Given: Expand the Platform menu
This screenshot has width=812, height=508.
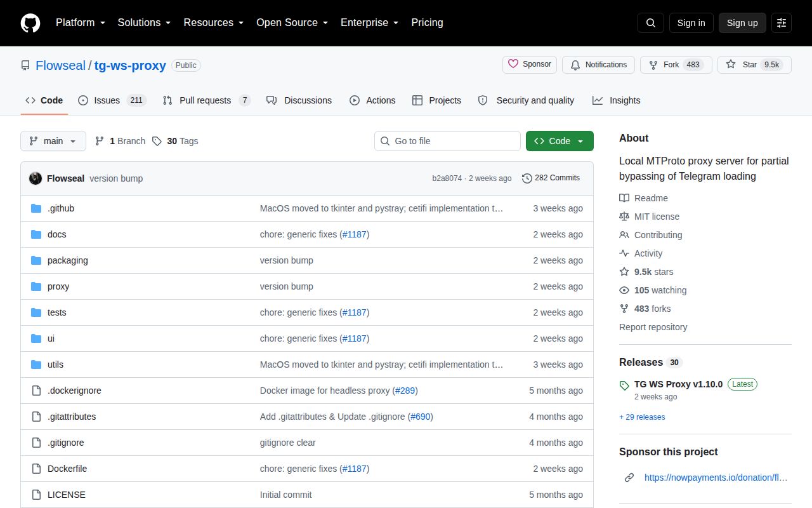Looking at the screenshot, I should click(x=81, y=23).
